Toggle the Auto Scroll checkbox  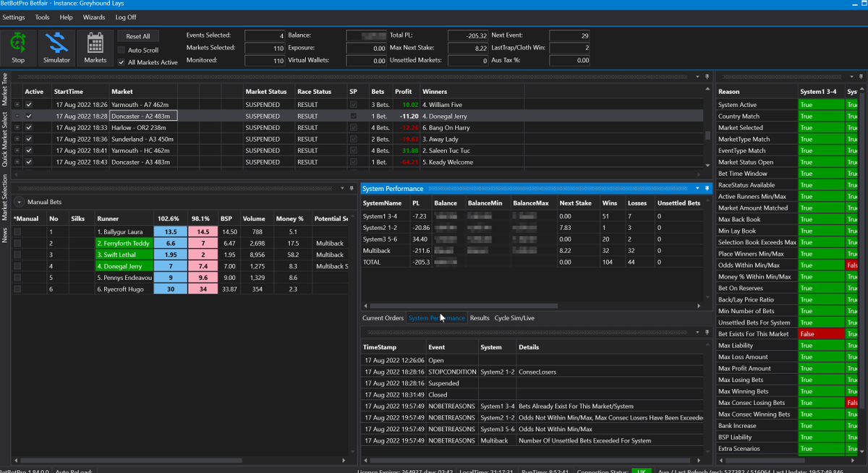(121, 50)
